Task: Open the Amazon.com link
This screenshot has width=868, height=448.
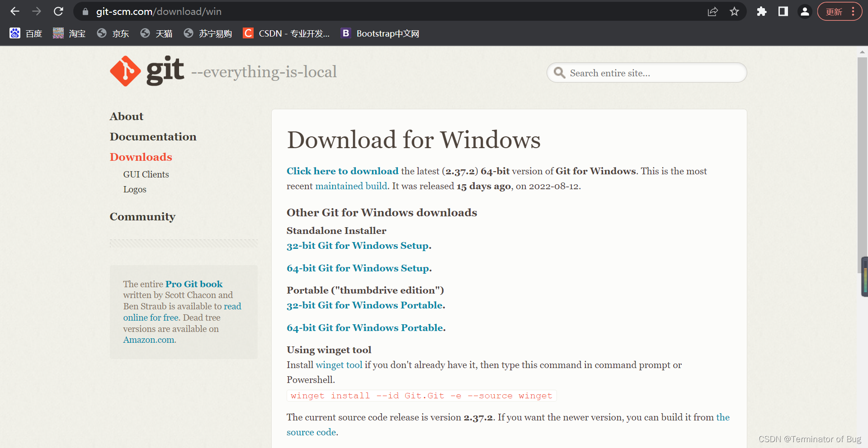Action: tap(149, 340)
